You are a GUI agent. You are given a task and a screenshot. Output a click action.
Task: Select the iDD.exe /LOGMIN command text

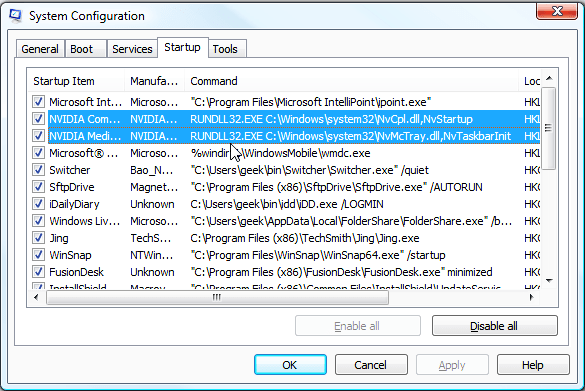click(287, 204)
